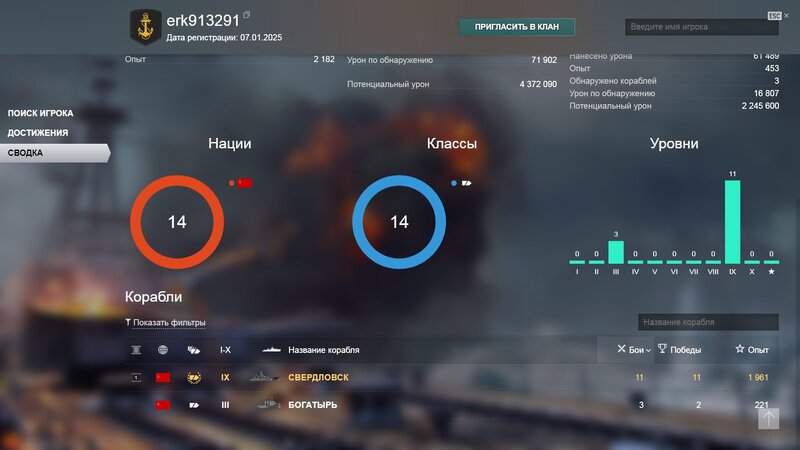
Task: Click the Название корабля filter field
Action: pos(707,322)
